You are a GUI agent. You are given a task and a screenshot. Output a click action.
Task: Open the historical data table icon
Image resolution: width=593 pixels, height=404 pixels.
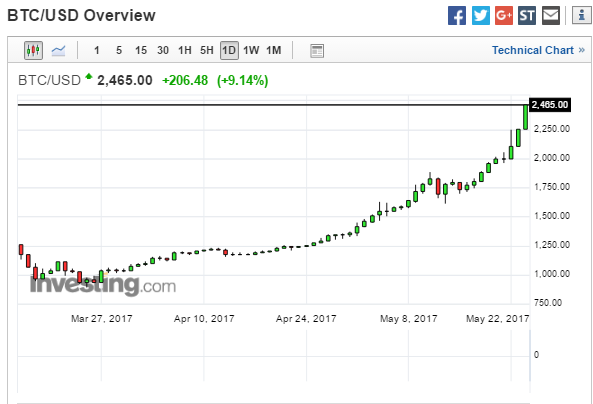[317, 51]
